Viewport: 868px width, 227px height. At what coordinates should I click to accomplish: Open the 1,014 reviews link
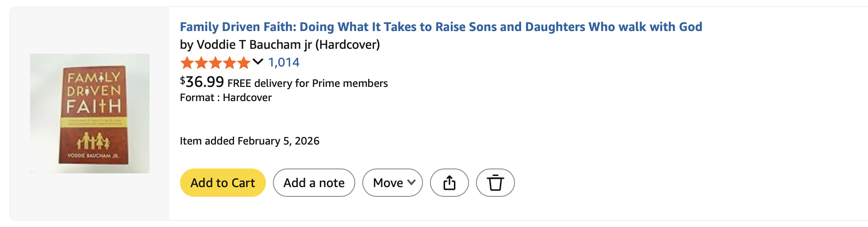(x=284, y=63)
